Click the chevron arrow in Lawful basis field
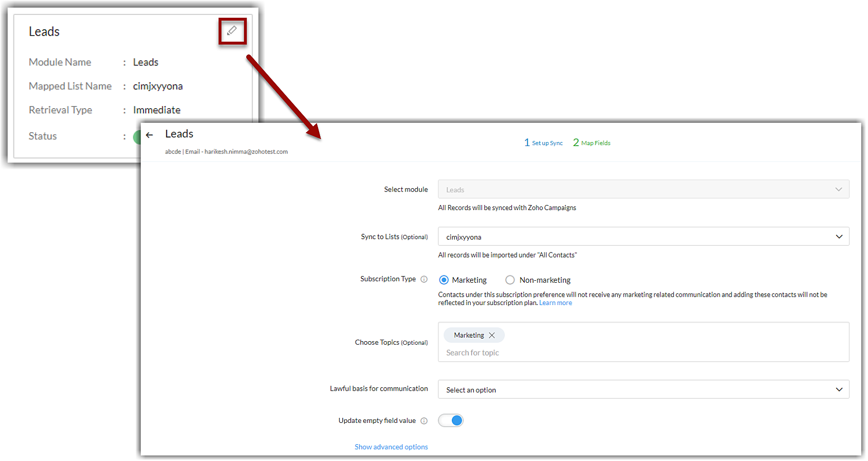 tap(839, 390)
